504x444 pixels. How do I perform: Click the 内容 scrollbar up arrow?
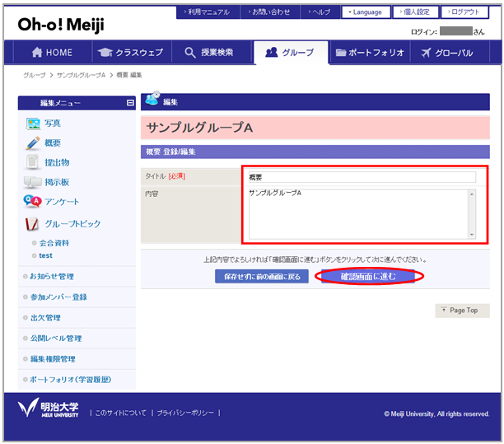[472, 194]
